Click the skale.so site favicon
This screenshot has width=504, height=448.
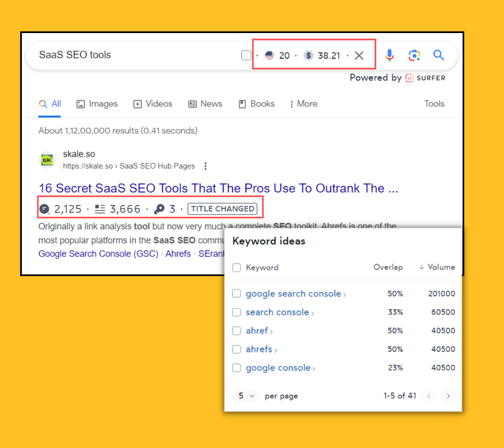point(47,160)
